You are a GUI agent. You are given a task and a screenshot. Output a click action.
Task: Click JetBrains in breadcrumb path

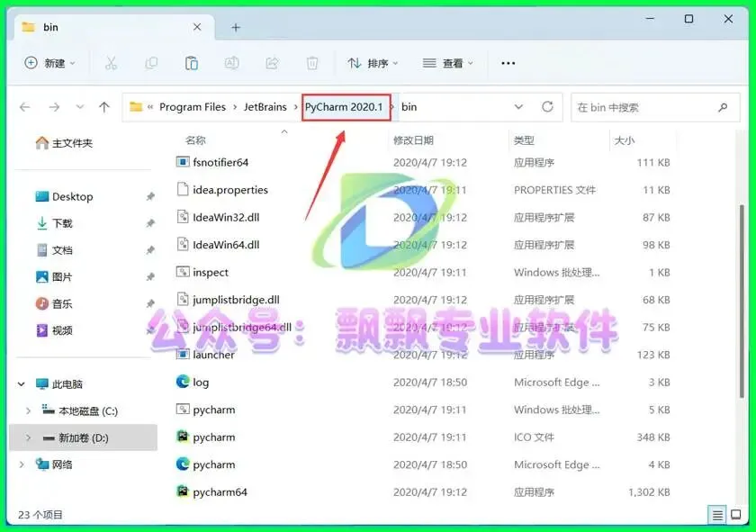pyautogui.click(x=265, y=106)
